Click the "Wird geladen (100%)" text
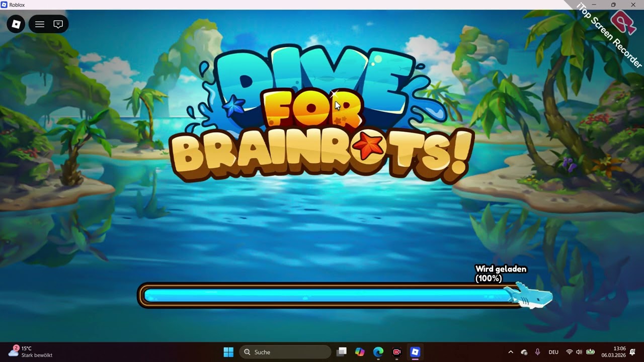This screenshot has width=644, height=362. pos(501,274)
